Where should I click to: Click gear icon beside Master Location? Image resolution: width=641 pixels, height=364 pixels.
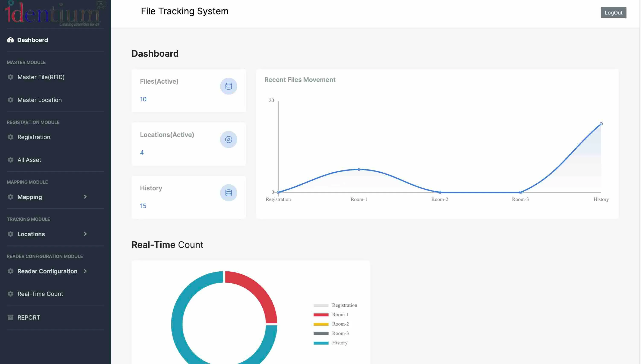10,100
